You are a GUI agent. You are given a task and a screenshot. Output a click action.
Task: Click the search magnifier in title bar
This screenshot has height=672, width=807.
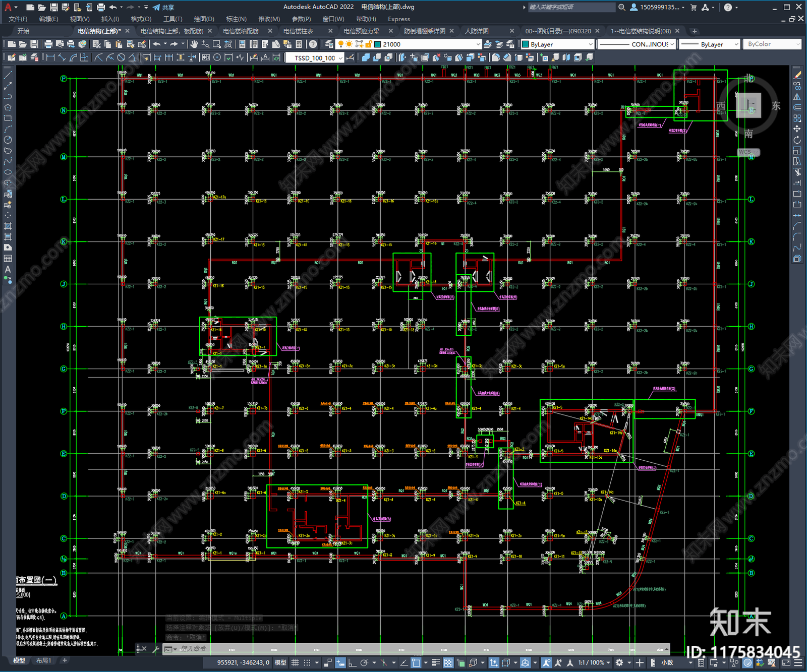(622, 7)
